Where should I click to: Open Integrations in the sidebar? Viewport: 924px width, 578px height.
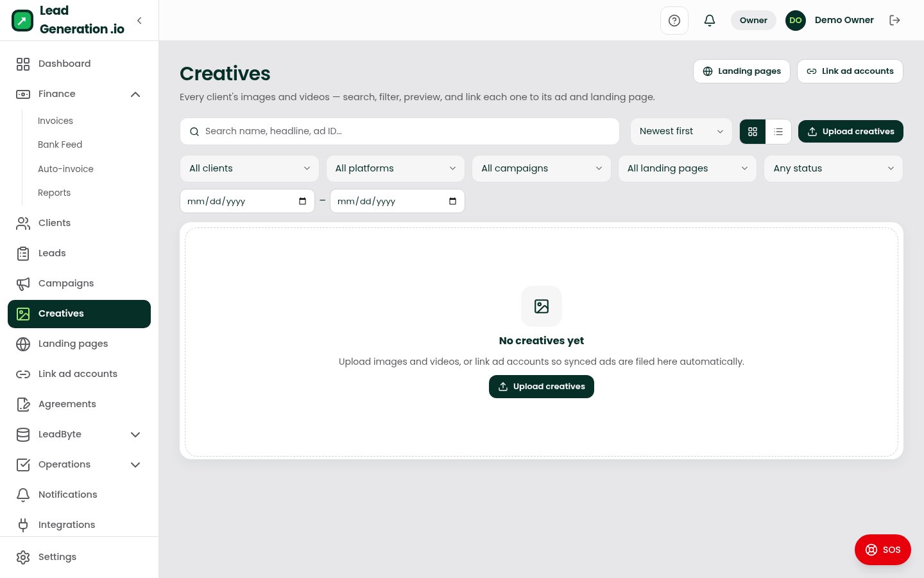(x=79, y=525)
